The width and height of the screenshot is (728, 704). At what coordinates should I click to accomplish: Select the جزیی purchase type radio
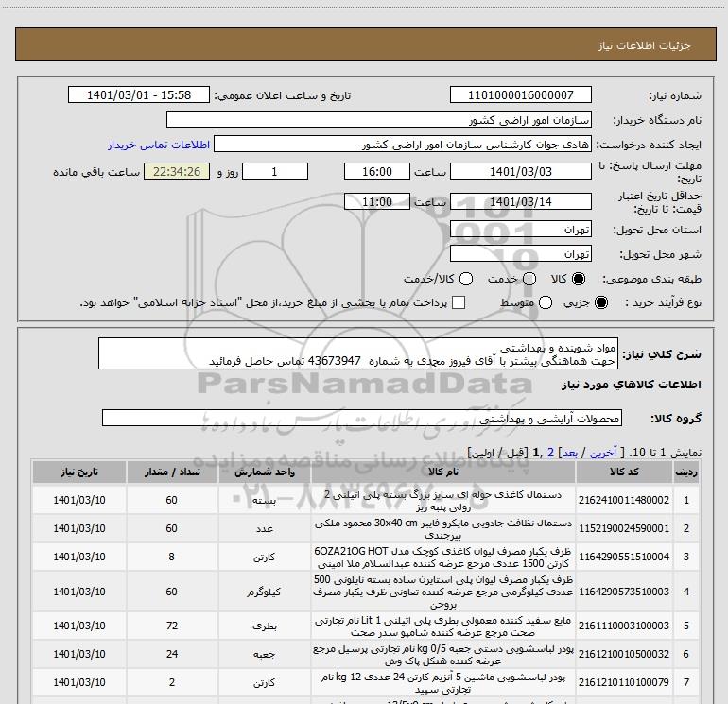tap(601, 302)
